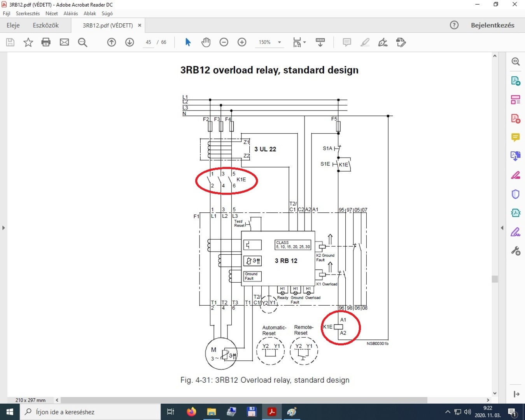Screen dimensions: 525x420
Task: Activate the arrow Selection tool
Action: tap(188, 42)
